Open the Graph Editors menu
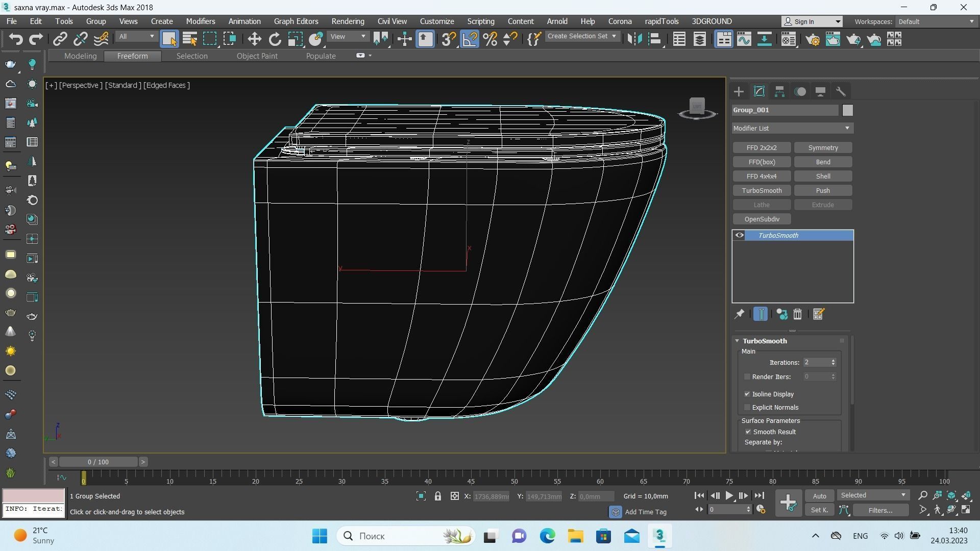This screenshot has width=980, height=551. click(296, 21)
